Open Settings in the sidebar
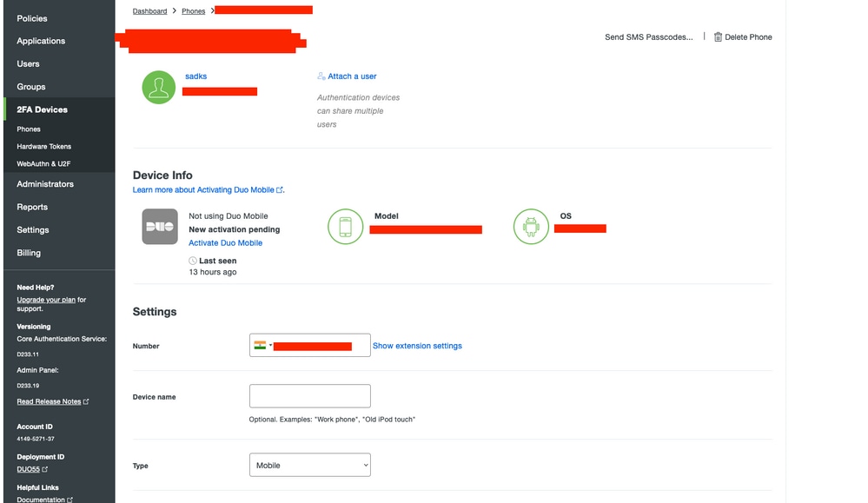 pos(33,229)
